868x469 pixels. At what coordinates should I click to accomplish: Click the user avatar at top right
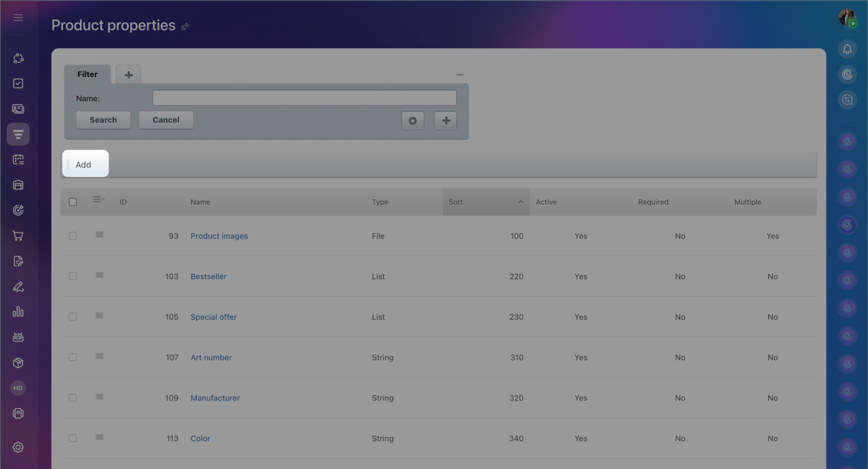[846, 18]
